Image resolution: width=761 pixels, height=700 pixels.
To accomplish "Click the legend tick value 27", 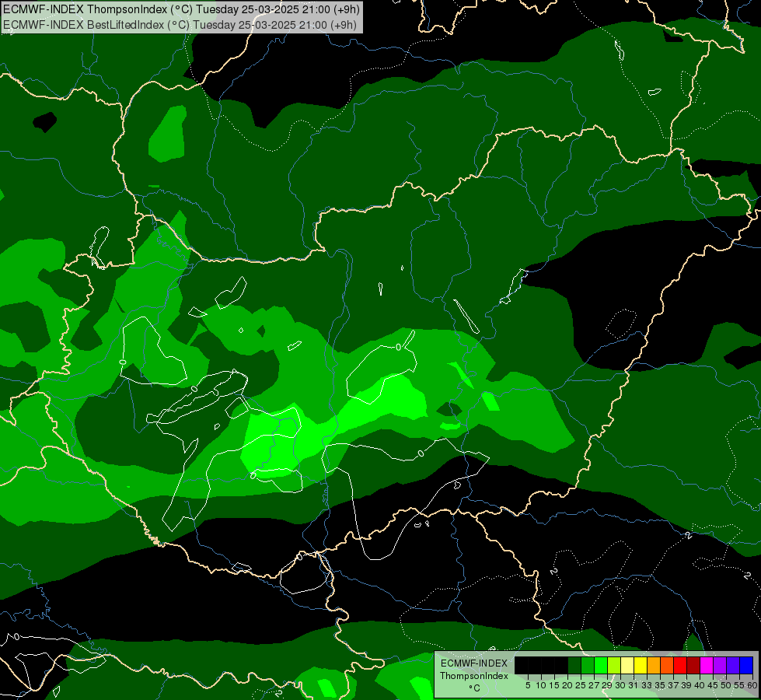I will [594, 685].
